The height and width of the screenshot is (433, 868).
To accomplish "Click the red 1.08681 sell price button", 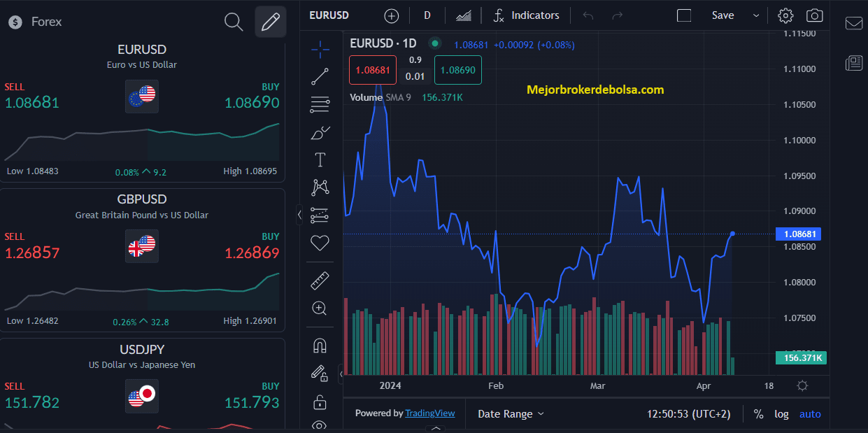I will click(x=373, y=70).
